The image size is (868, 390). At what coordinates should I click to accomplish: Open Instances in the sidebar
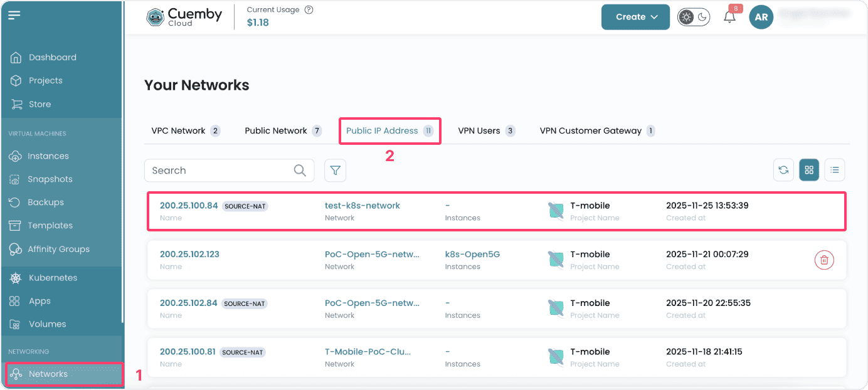click(x=48, y=156)
